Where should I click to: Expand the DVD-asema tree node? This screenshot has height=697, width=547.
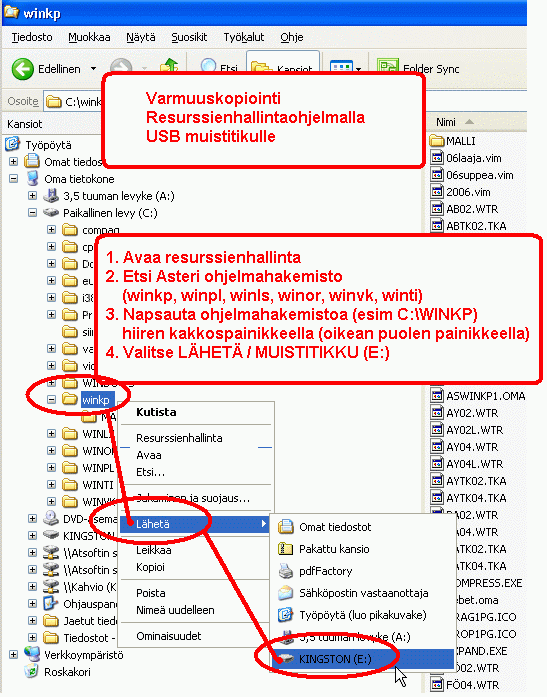click(x=32, y=518)
